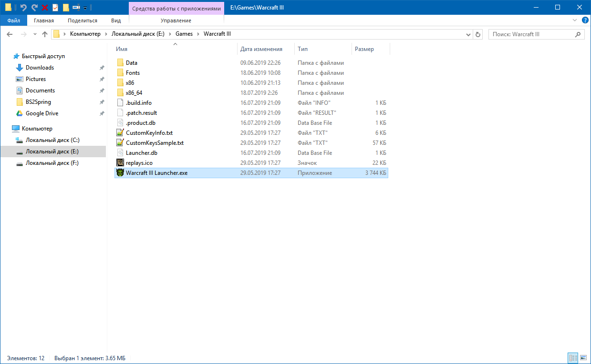591x364 pixels.
Task: Go back with the left arrow
Action: click(10, 34)
